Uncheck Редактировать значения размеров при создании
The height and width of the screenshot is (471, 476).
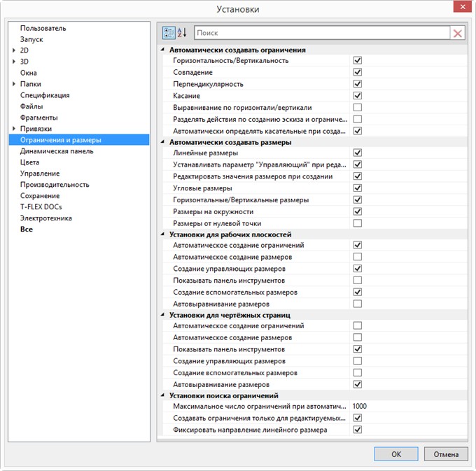[358, 176]
